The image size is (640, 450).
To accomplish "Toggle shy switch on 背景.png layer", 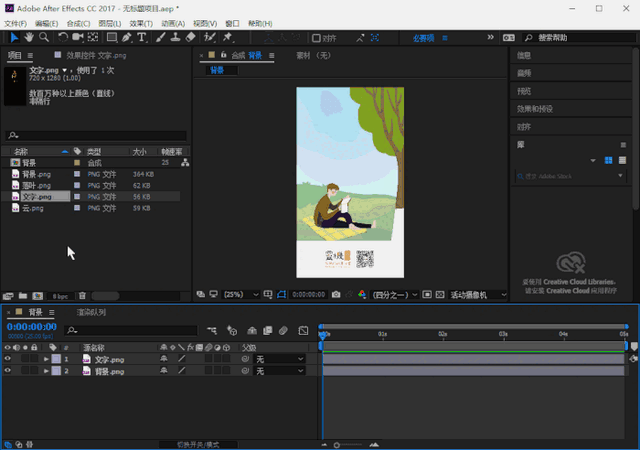I will tap(164, 370).
